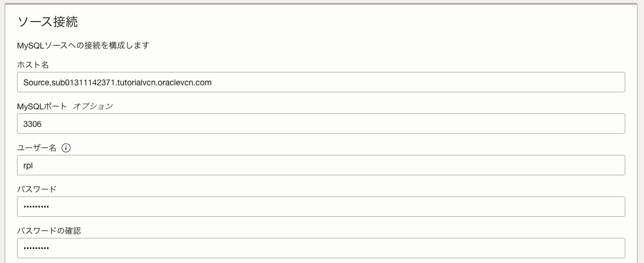The height and width of the screenshot is (263, 644).
Task: Click the masked dots in パスワードの確認 field
Action: [36, 248]
